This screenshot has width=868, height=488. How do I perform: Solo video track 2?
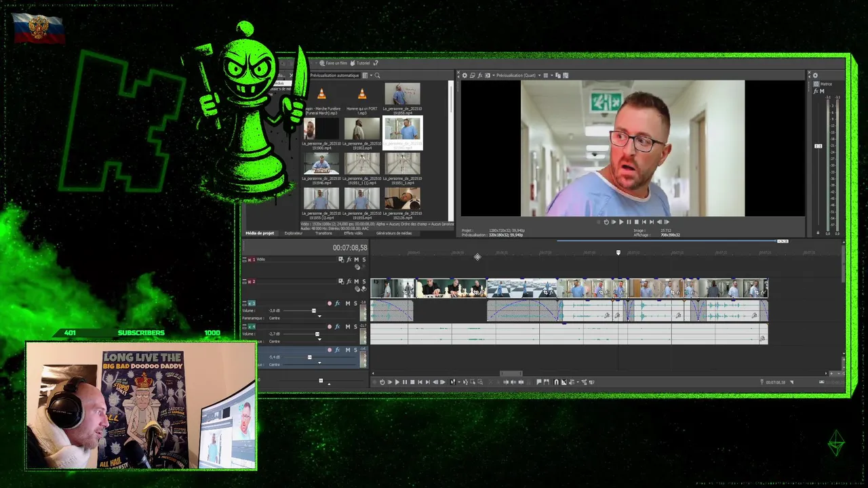click(364, 281)
